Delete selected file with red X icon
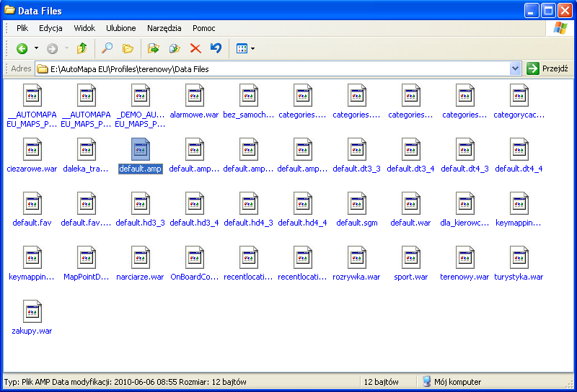 195,48
